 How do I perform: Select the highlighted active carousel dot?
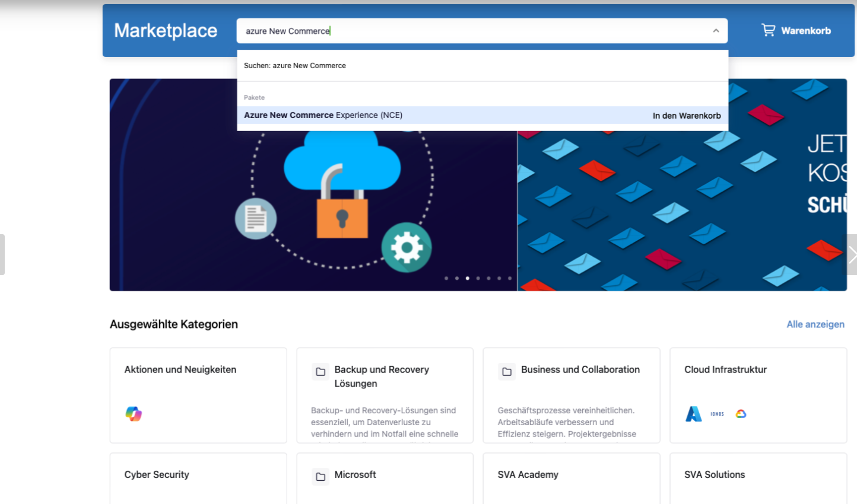[468, 278]
